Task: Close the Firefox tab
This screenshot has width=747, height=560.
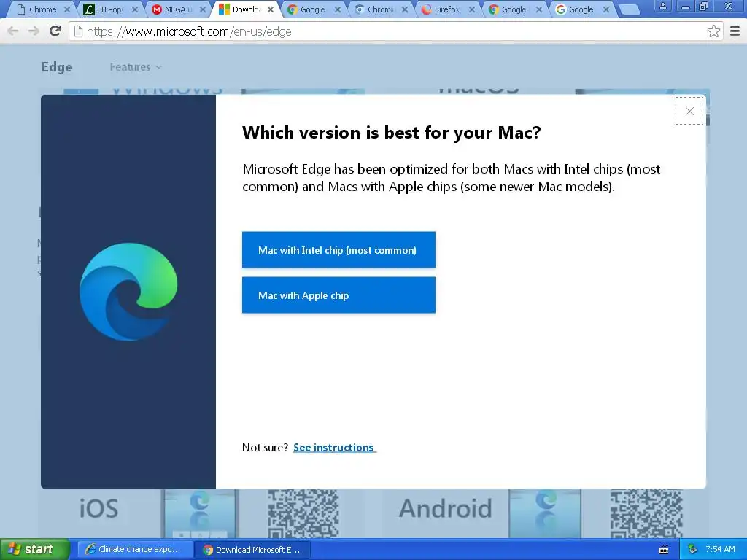Action: (472, 9)
